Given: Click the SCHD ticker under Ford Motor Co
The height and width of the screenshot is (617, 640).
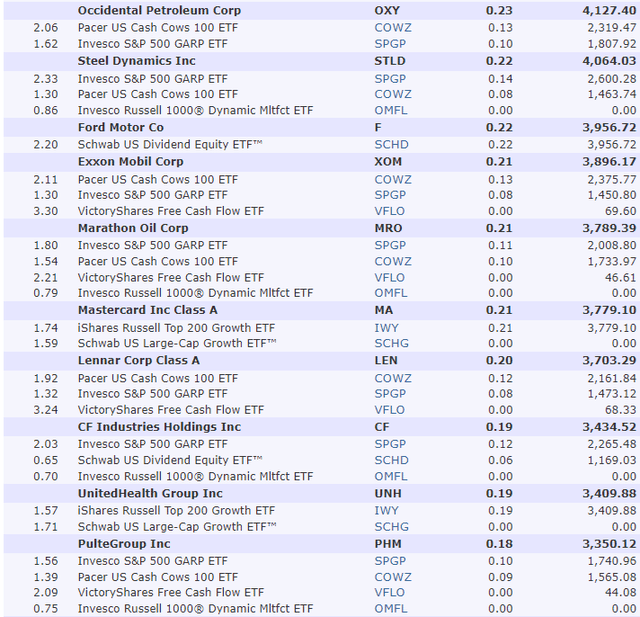Looking at the screenshot, I should point(391,144).
